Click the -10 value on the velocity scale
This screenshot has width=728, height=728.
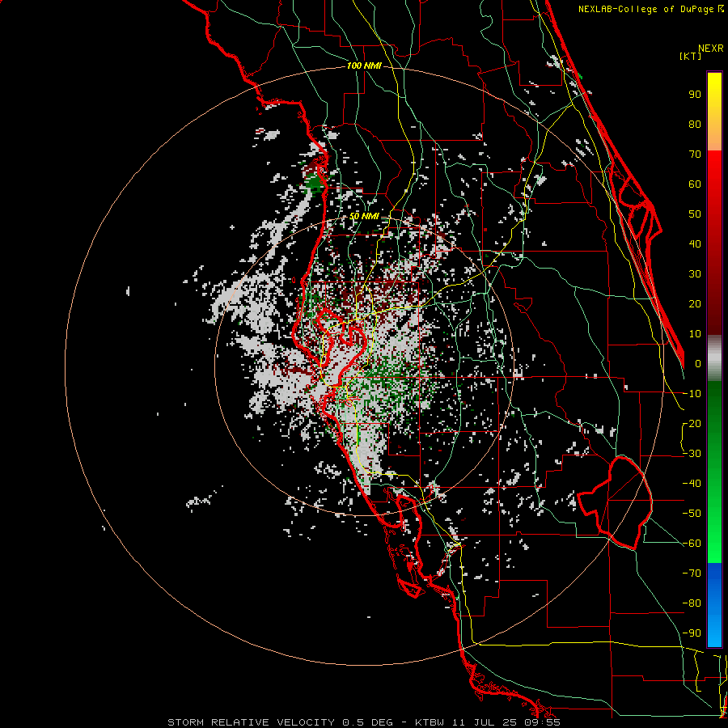(x=692, y=394)
